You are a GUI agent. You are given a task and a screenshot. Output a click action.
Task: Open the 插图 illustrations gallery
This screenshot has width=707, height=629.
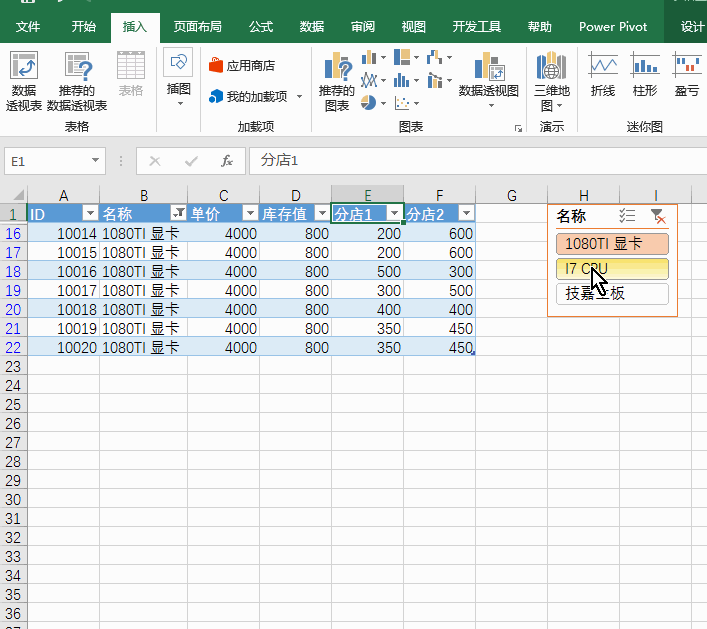[179, 78]
